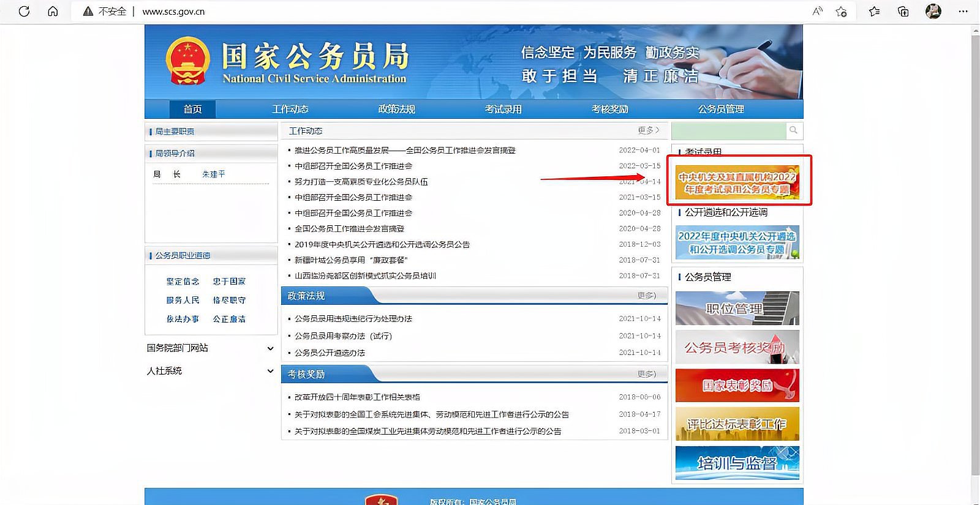Click the not-secure warning icon in address bar
Screen dimensions: 980x505
tap(88, 11)
